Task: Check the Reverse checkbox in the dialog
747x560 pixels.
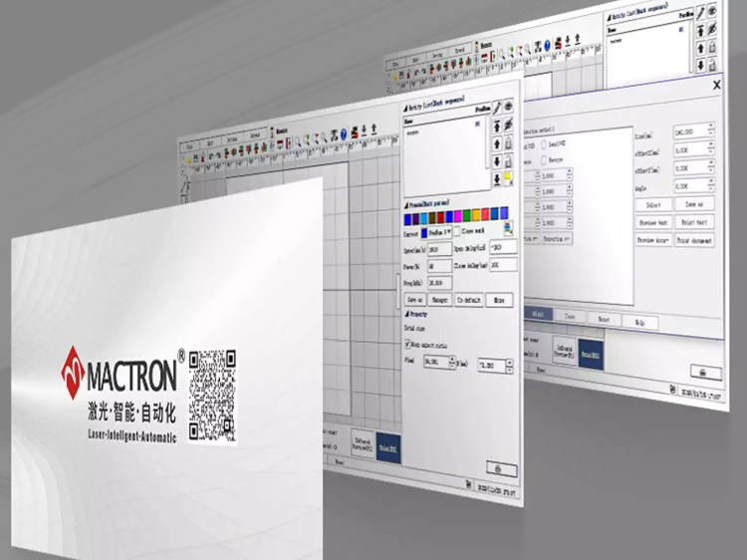Action: 544,158
